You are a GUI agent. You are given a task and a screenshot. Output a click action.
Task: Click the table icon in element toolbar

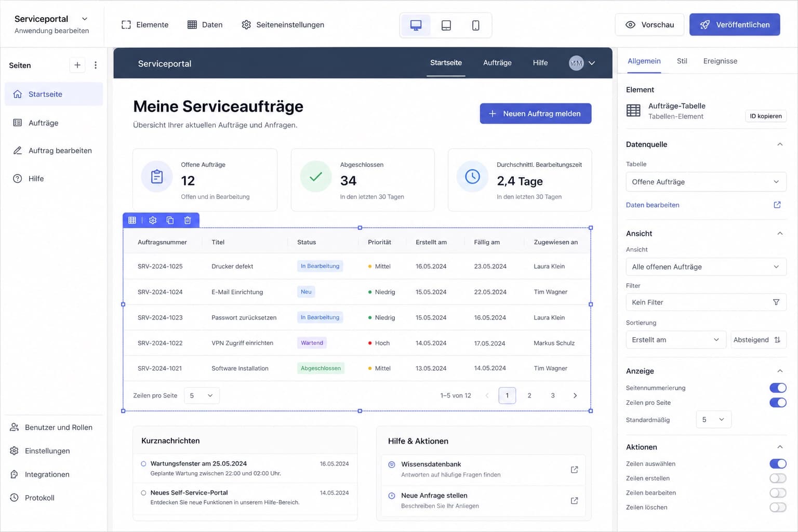point(132,220)
